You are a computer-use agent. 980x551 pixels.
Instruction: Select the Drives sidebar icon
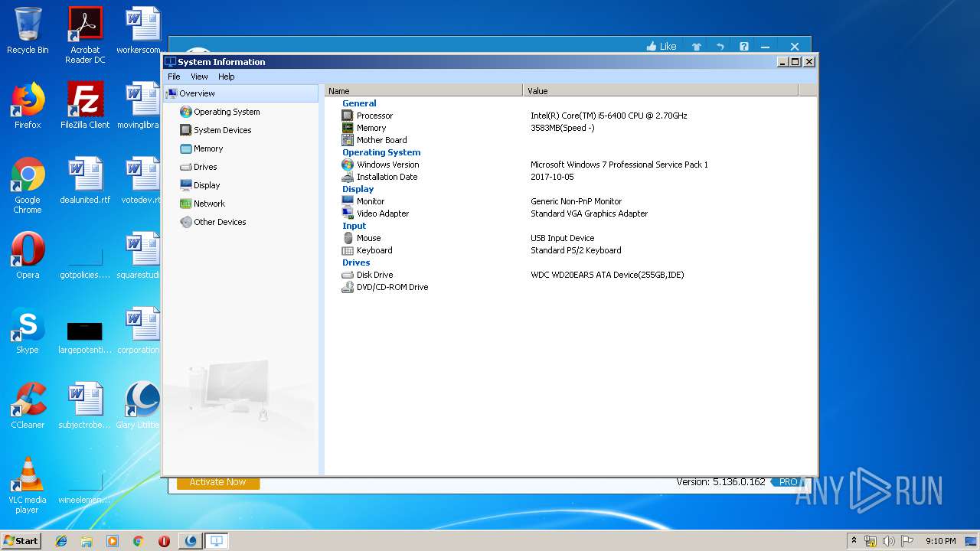click(x=186, y=167)
